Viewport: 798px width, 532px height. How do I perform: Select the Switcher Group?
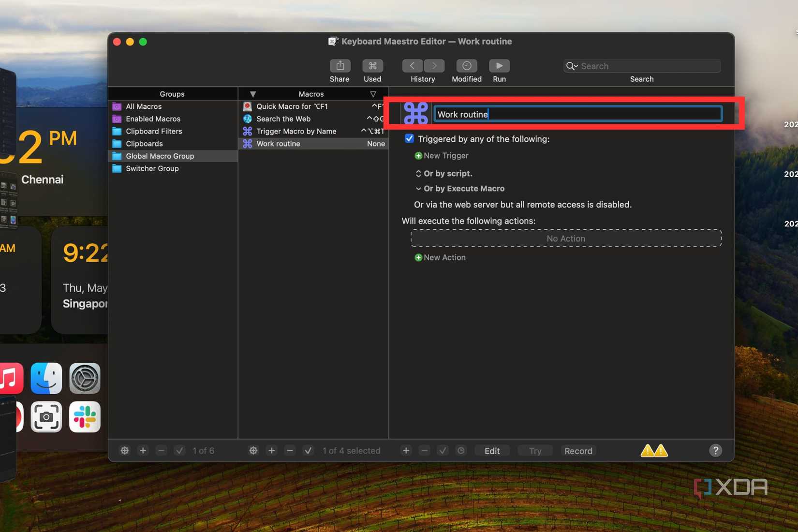click(x=173, y=168)
